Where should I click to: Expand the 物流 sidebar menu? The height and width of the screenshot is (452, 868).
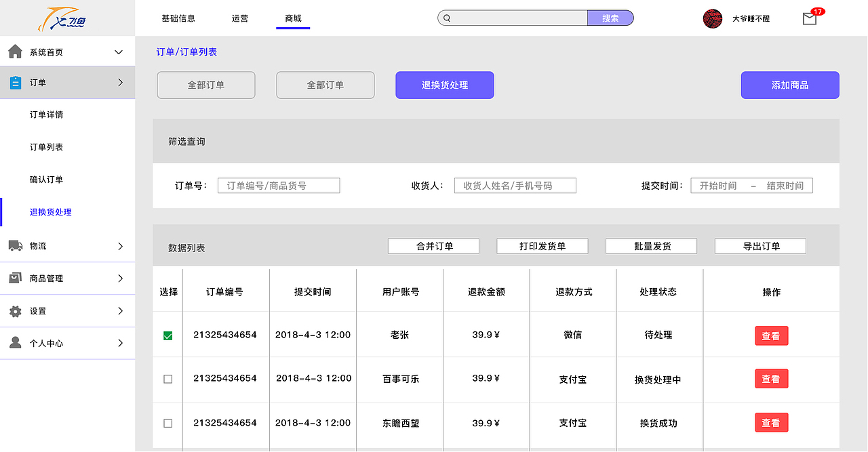[x=120, y=246]
